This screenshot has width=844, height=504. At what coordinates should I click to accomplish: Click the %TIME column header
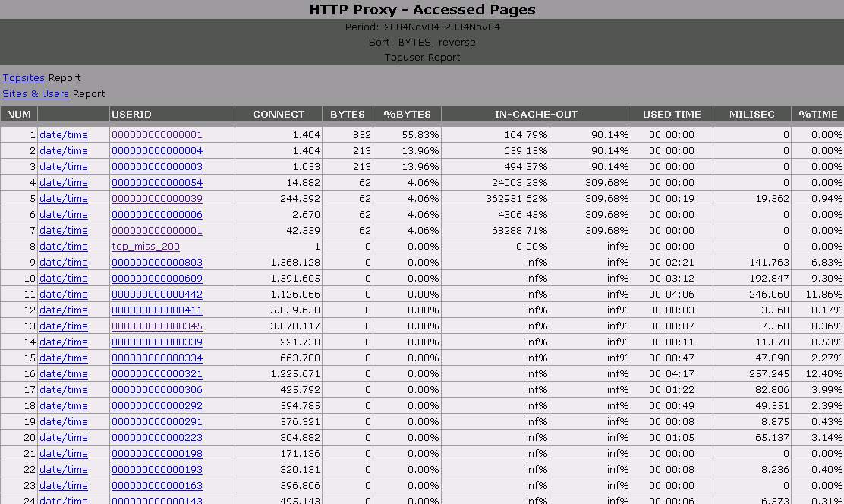(x=817, y=114)
